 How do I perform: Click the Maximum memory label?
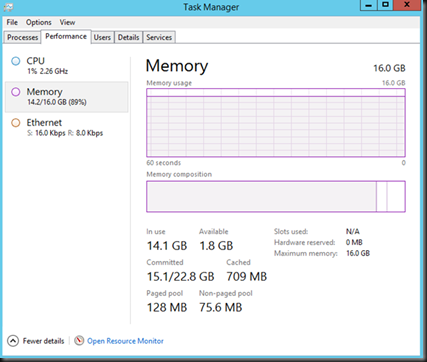306,253
